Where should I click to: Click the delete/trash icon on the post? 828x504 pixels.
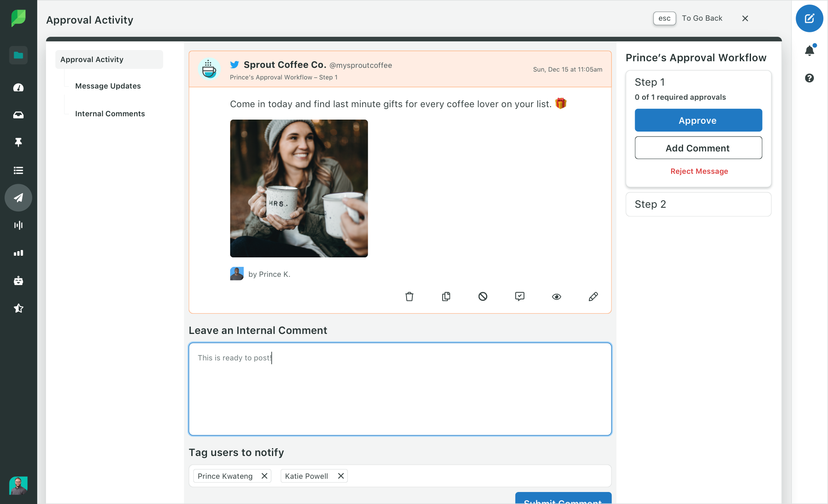[409, 297]
